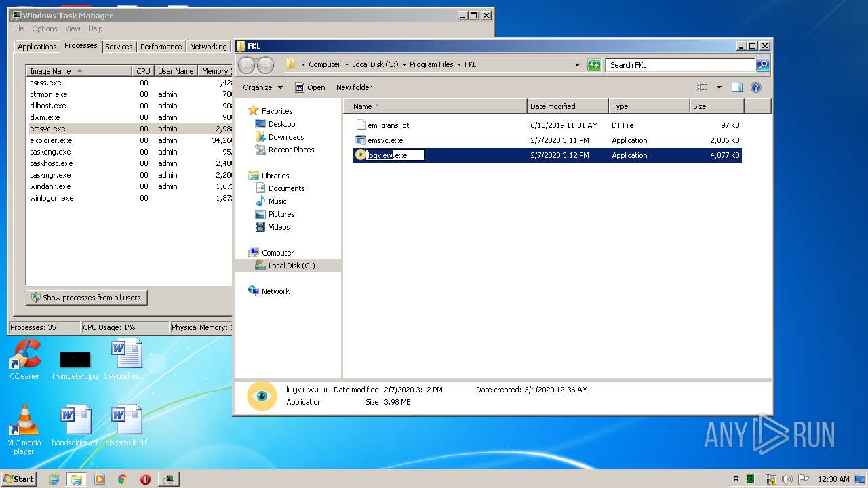Sort files by Size column header
The image size is (868, 488).
(717, 106)
